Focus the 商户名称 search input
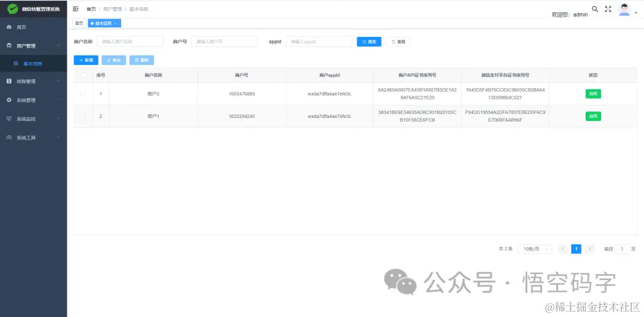The image size is (644, 317). 130,42
